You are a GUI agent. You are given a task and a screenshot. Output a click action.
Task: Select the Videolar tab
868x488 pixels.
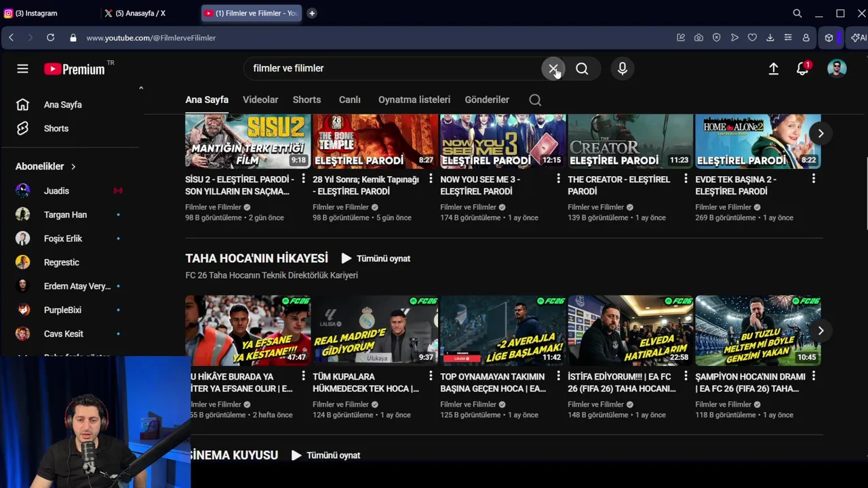click(260, 100)
